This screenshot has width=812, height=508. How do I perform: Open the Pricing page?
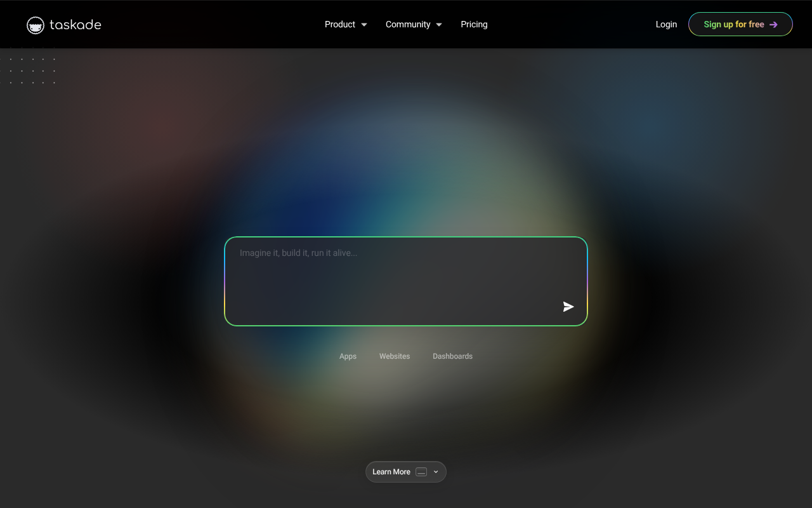coord(474,24)
